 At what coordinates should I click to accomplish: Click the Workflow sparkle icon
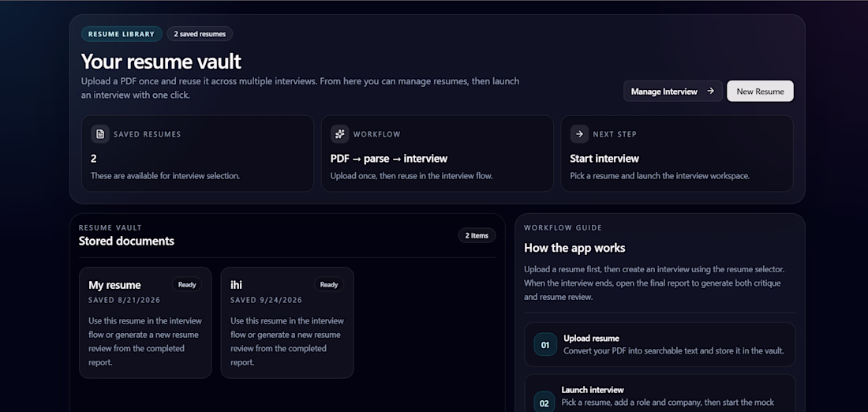[340, 134]
